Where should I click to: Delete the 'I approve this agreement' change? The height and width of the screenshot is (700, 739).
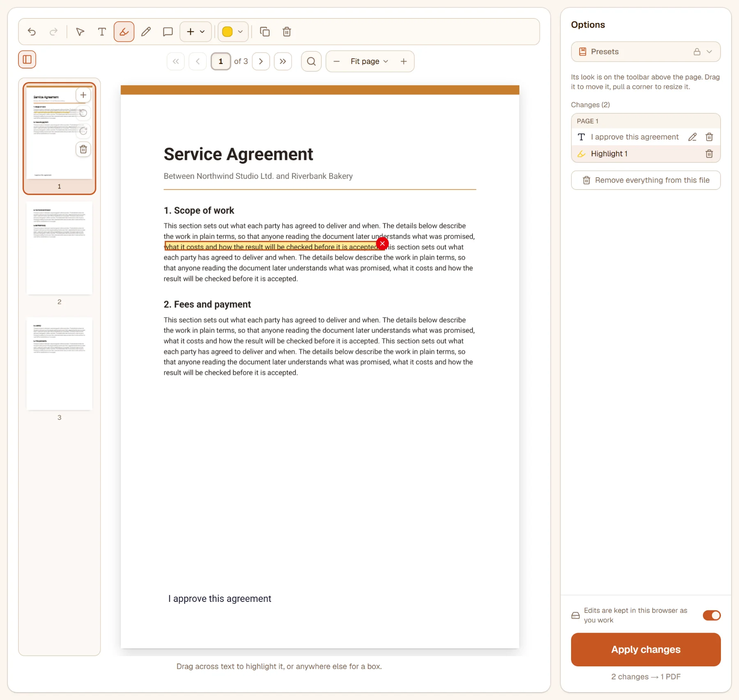click(x=709, y=137)
